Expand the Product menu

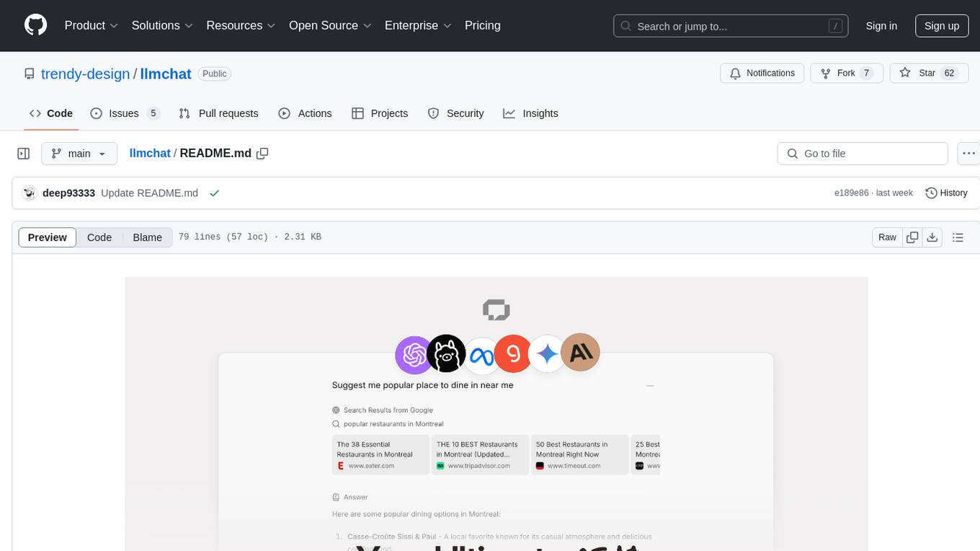coord(92,25)
